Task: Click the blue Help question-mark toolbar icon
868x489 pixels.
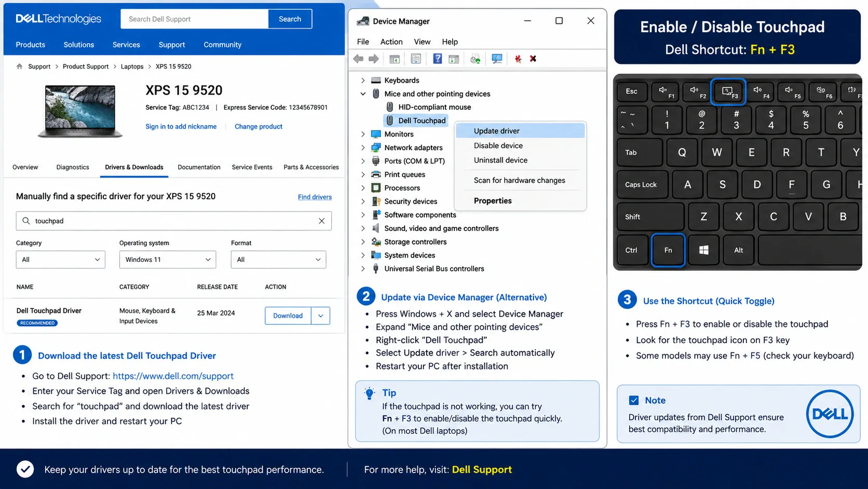Action: point(438,59)
